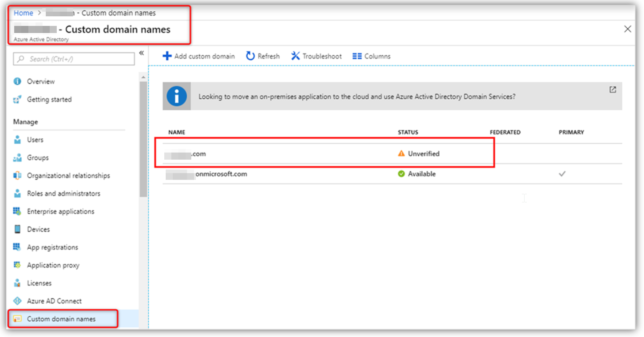Focus the Search (Ctrl+/) input field

point(74,59)
